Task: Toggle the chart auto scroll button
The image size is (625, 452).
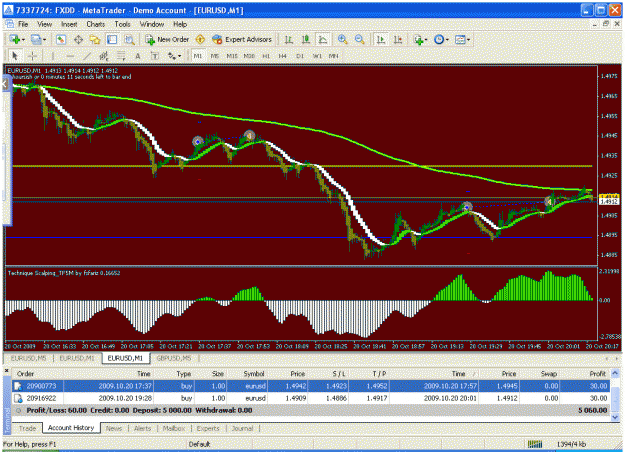Action: [x=381, y=39]
